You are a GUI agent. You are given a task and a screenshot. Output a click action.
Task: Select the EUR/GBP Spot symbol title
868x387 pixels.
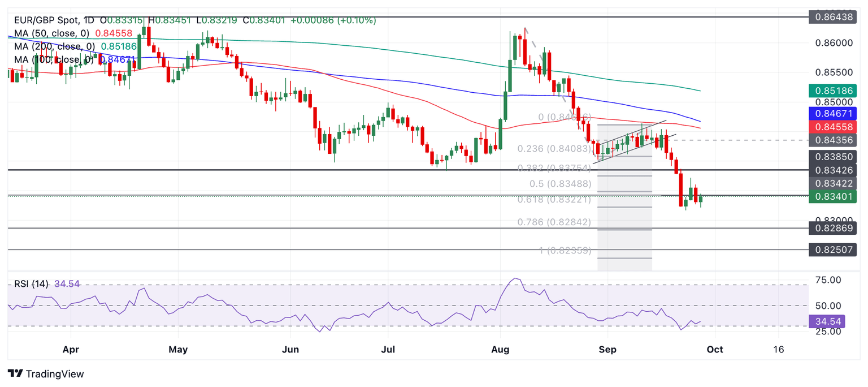coord(47,20)
